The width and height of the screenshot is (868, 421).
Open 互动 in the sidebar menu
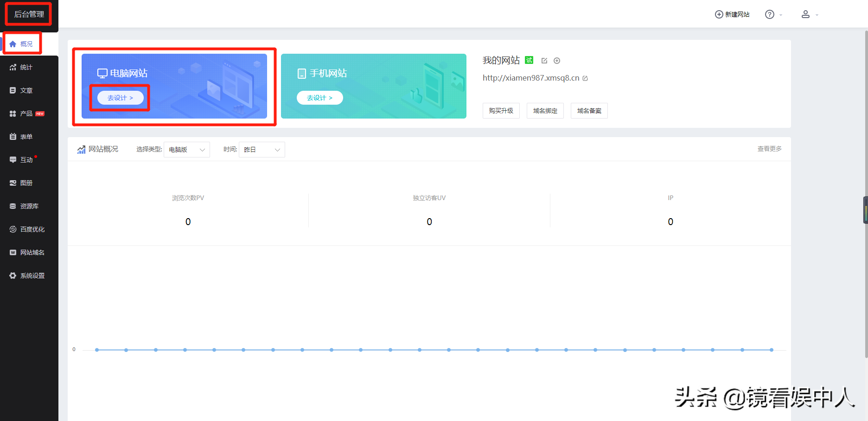point(29,160)
